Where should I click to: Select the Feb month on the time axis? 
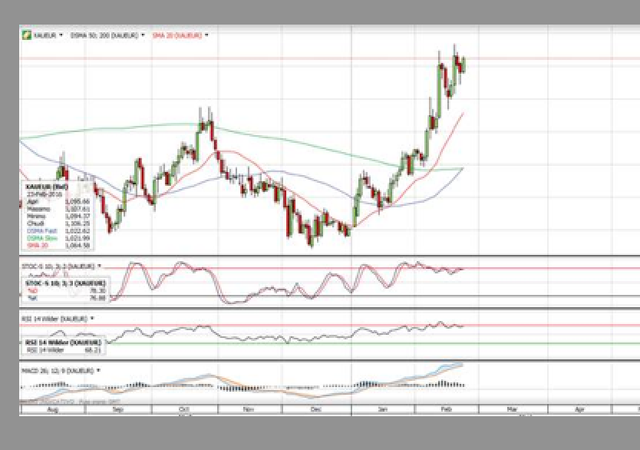447,409
